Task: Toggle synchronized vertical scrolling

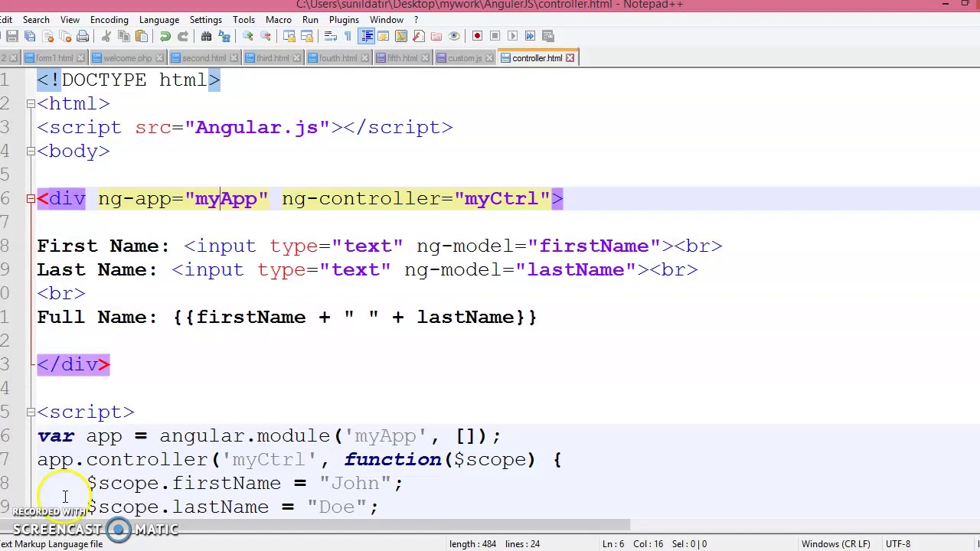Action: [289, 36]
